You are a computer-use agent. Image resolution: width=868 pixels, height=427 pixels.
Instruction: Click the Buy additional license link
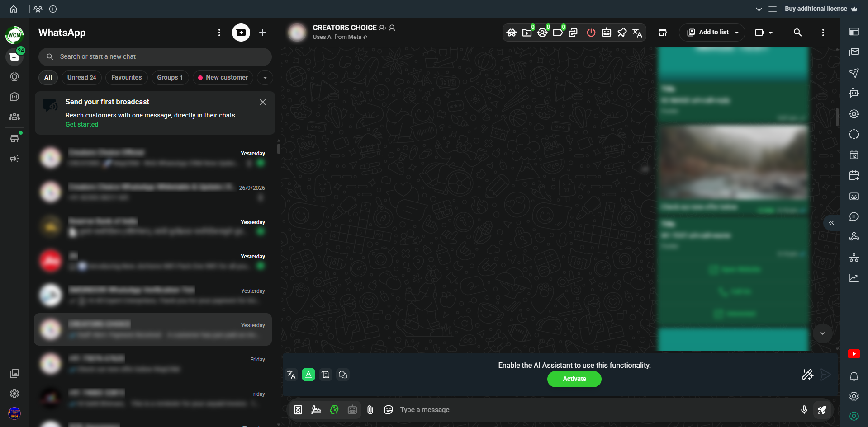tap(821, 9)
